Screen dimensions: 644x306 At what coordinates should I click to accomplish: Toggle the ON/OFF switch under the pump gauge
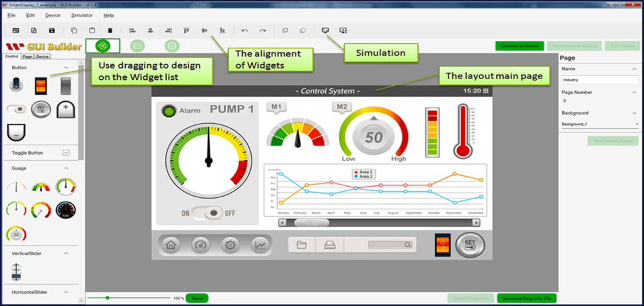tap(208, 213)
